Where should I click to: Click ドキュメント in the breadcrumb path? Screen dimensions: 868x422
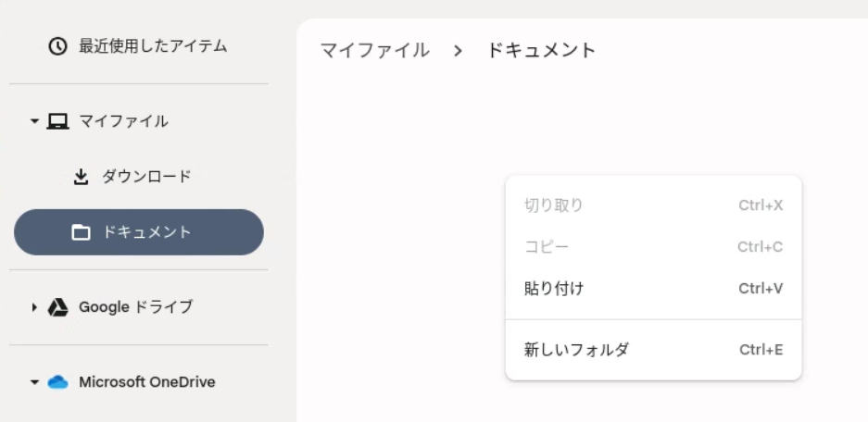(x=541, y=50)
